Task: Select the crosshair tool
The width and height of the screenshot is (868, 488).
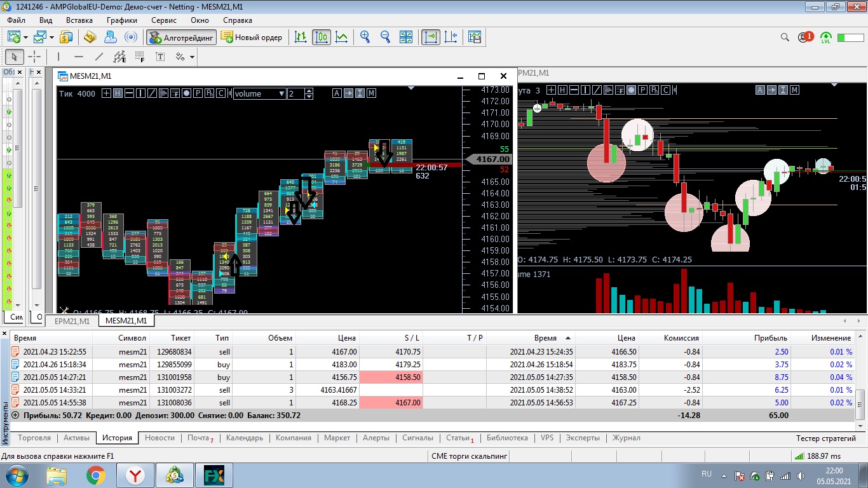Action: pyautogui.click(x=34, y=57)
